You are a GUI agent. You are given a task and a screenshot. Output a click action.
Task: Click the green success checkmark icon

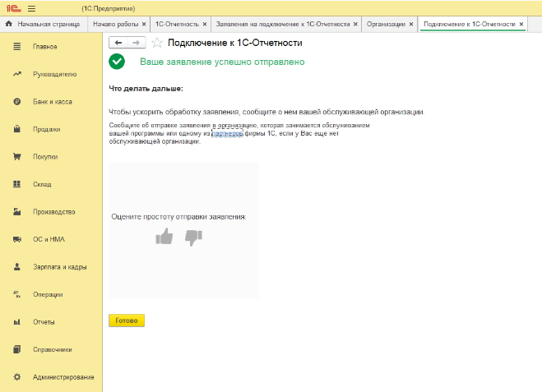117,62
